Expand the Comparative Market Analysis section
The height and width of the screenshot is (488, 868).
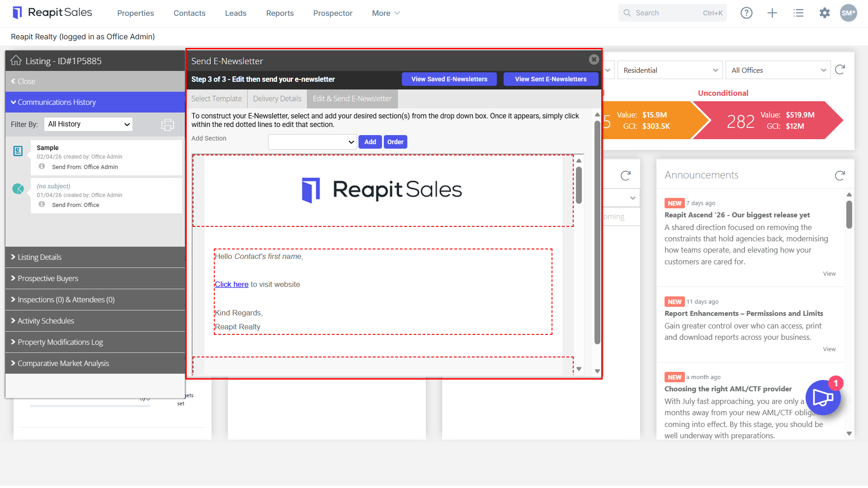click(x=95, y=363)
